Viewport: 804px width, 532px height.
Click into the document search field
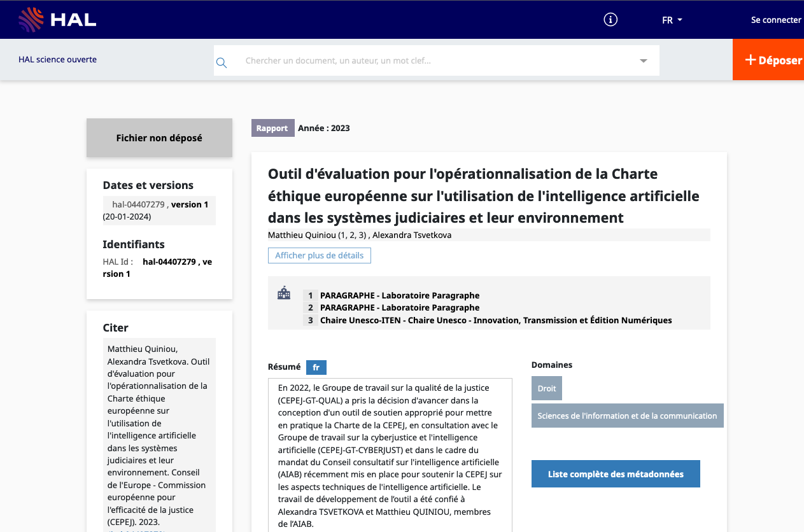pos(433,61)
